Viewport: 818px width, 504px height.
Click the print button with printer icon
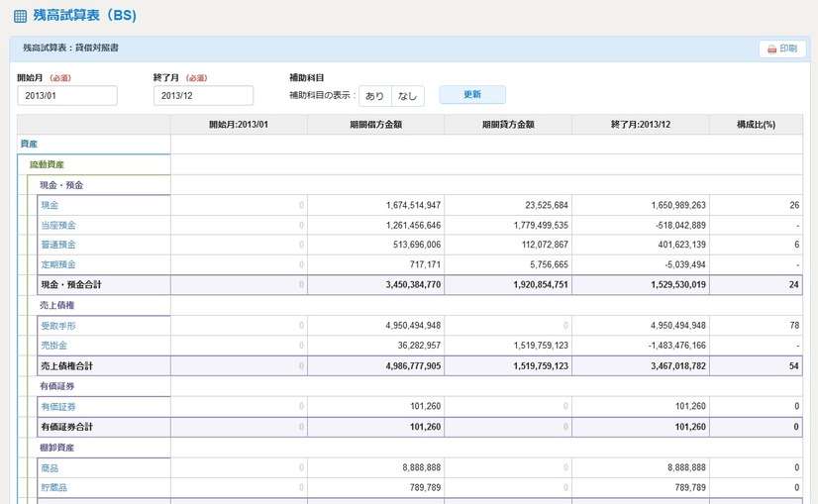[x=781, y=49]
